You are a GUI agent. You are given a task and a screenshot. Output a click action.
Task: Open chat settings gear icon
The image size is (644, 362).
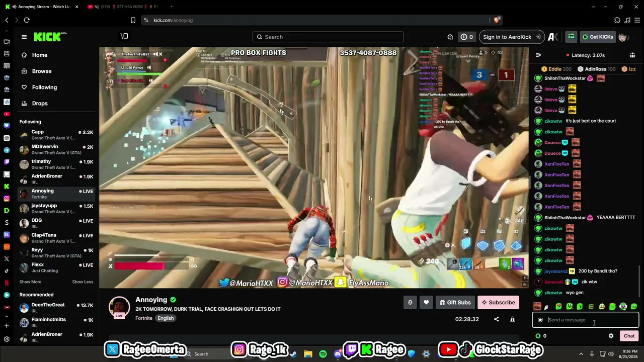click(611, 336)
